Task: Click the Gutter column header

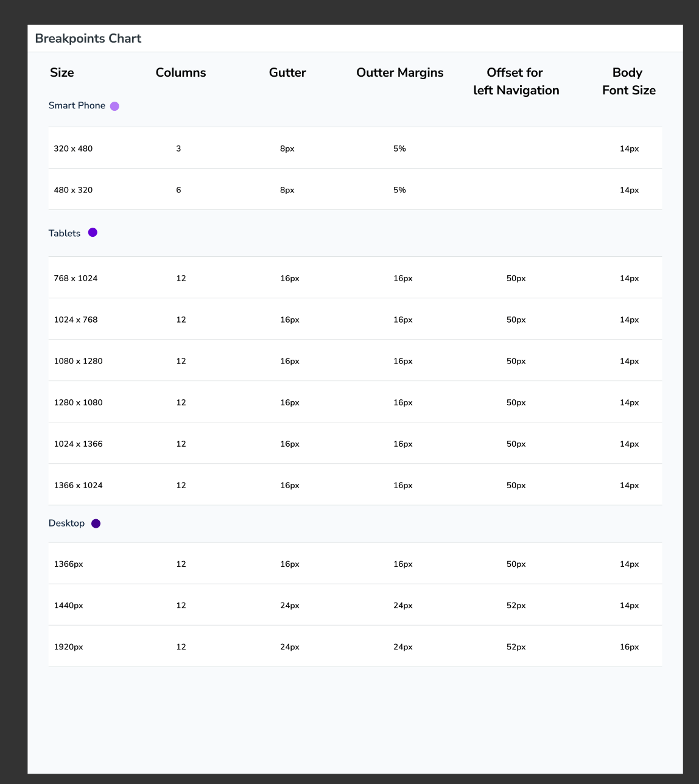Action: (x=287, y=72)
